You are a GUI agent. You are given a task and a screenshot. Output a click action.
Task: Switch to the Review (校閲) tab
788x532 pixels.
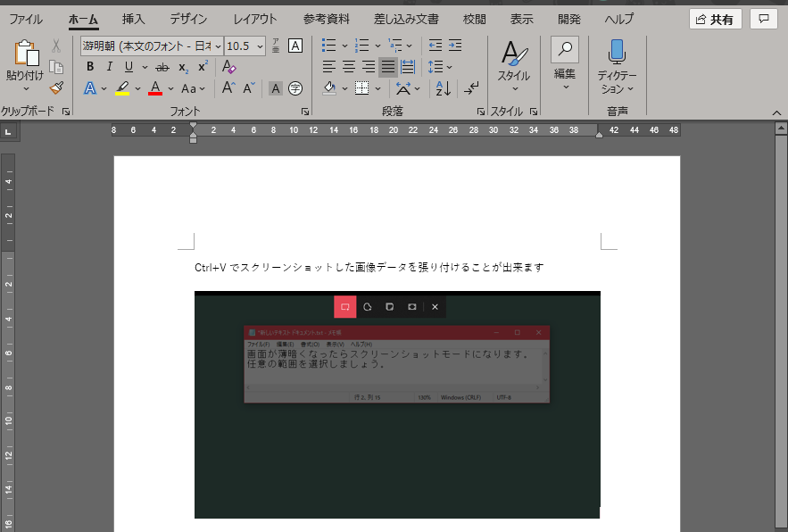[475, 19]
